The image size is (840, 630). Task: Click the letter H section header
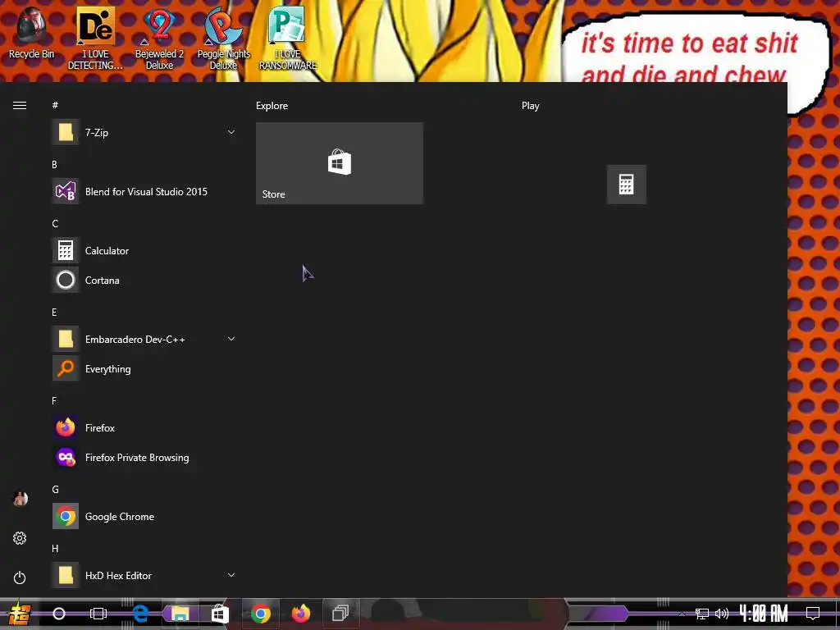[x=55, y=549]
